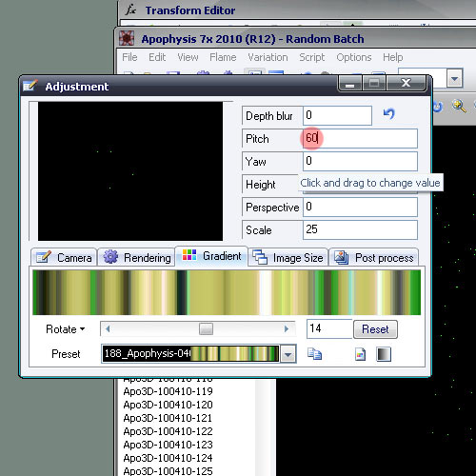The image size is (476, 476).
Task: Click the gradient color strip preview
Action: pyautogui.click(x=227, y=292)
